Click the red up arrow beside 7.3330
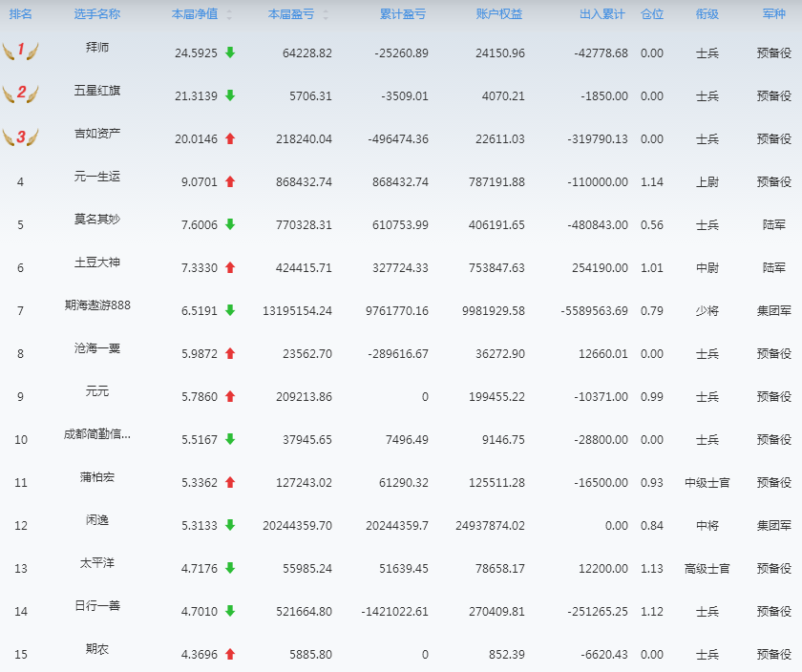Image resolution: width=802 pixels, height=672 pixels. coord(230,267)
